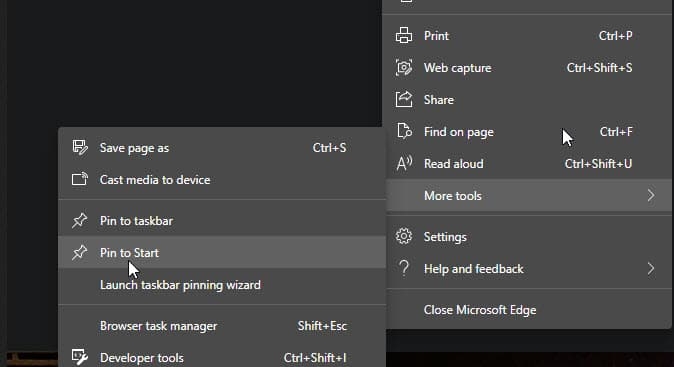
Task: Click the Help question mark icon
Action: click(404, 268)
